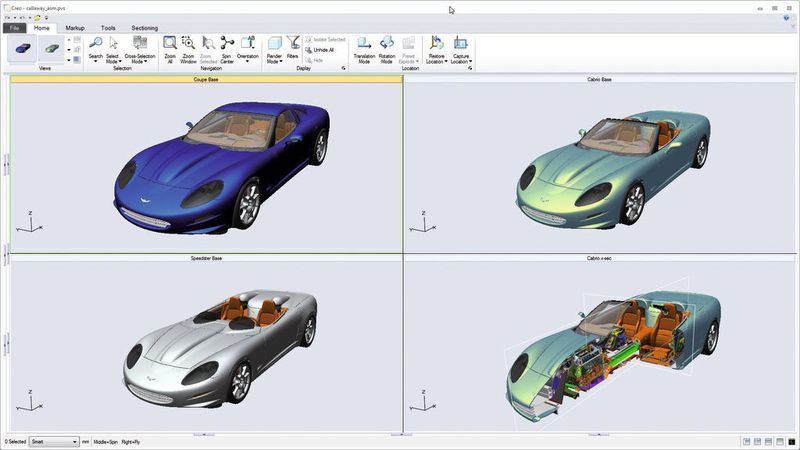
Task: Open the Sectioning ribbon tab
Action: (144, 28)
